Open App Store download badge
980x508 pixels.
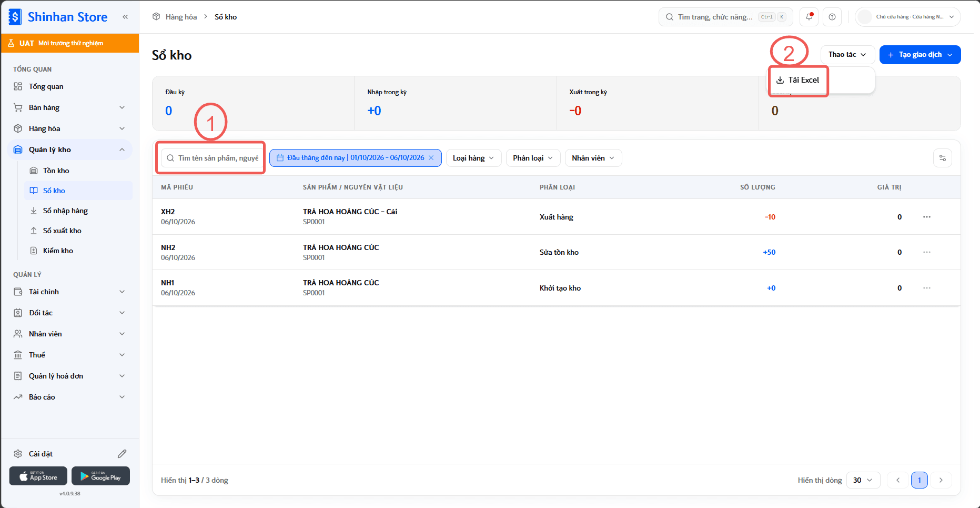coord(38,476)
